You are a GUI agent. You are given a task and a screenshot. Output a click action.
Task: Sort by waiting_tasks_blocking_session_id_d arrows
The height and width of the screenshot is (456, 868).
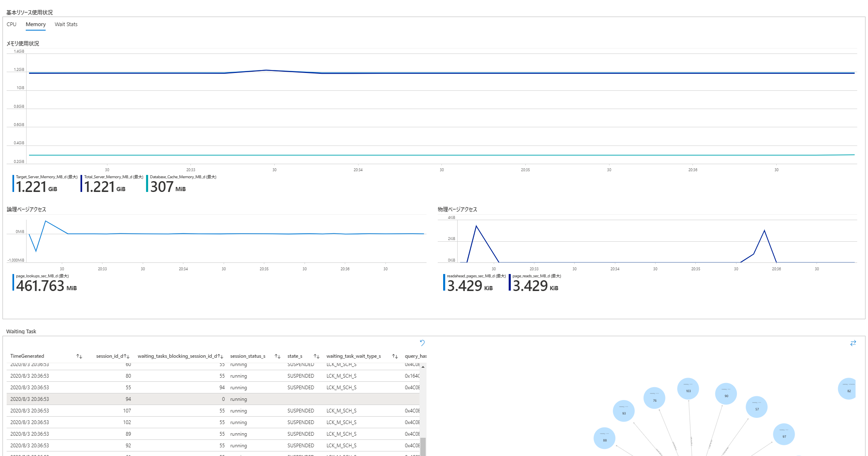point(220,356)
